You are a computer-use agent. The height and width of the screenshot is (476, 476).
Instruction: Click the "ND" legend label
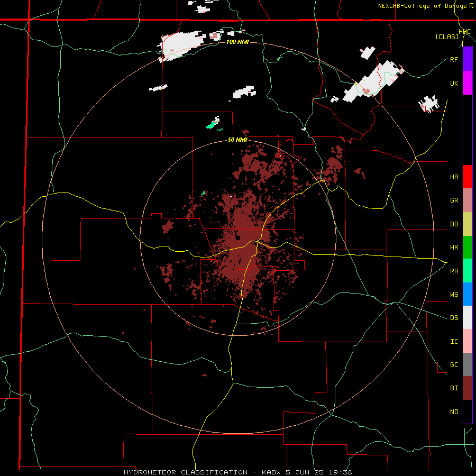click(454, 411)
